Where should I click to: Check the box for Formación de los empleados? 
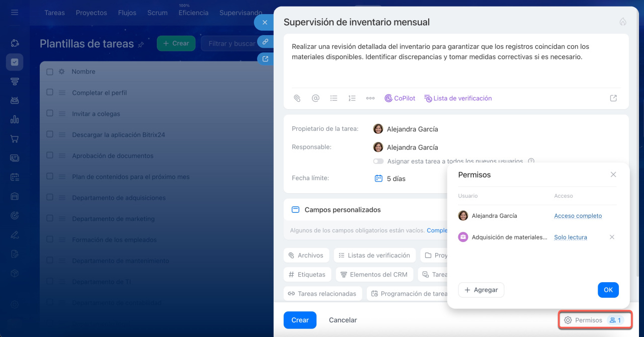pos(50,239)
